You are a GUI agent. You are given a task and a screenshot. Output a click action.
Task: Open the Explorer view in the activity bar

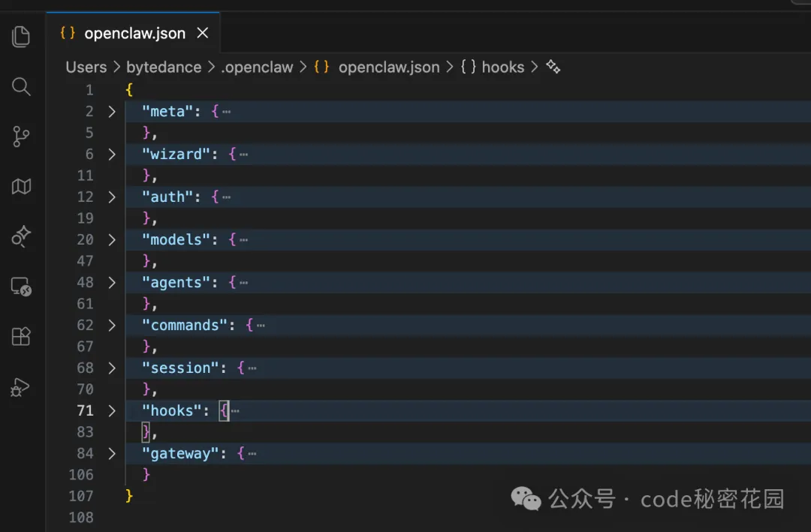tap(21, 36)
